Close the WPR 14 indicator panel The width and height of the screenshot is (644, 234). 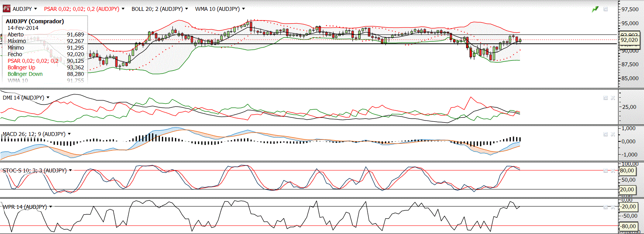click(x=613, y=207)
